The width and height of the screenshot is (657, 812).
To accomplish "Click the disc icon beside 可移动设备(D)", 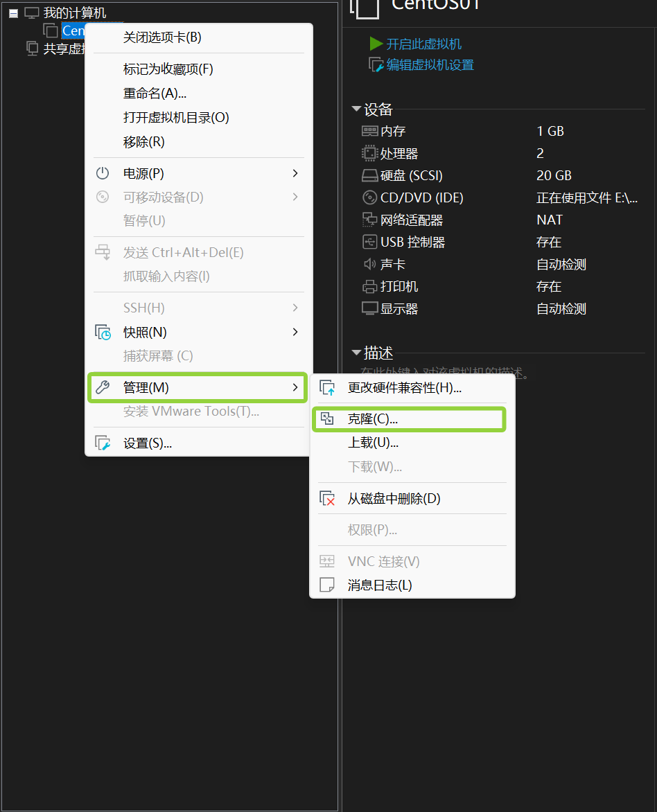I will point(103,197).
